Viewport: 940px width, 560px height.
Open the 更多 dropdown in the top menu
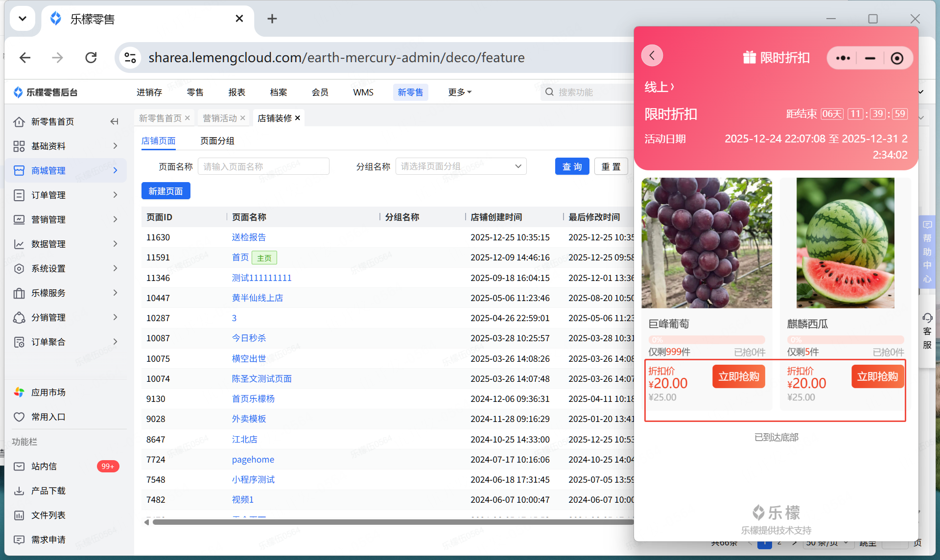click(459, 92)
